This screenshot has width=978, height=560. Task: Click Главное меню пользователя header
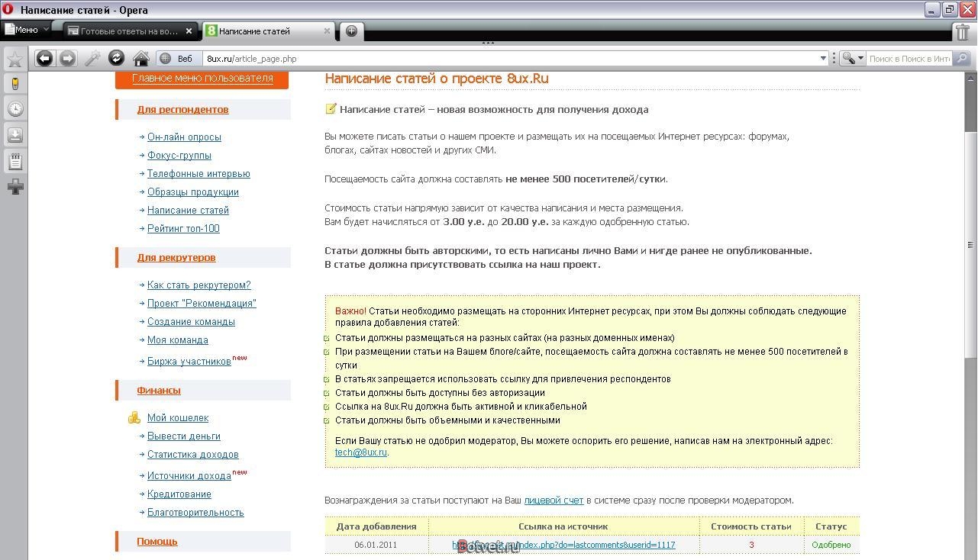pos(202,78)
